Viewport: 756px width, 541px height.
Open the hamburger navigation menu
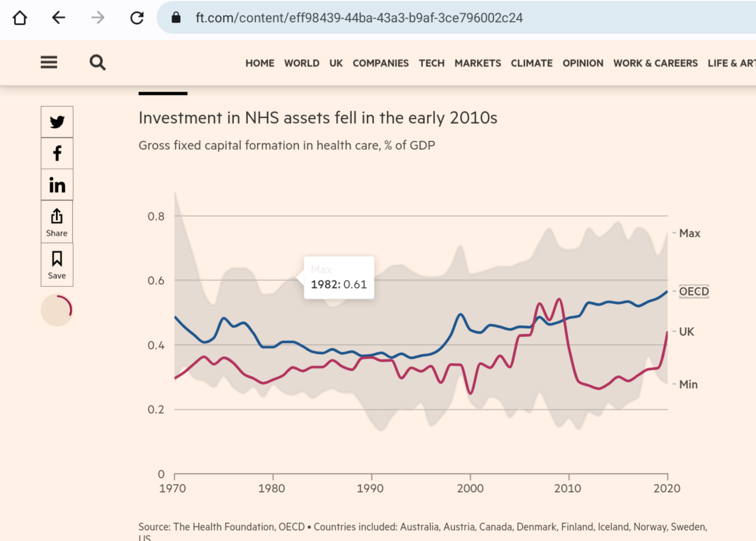49,62
